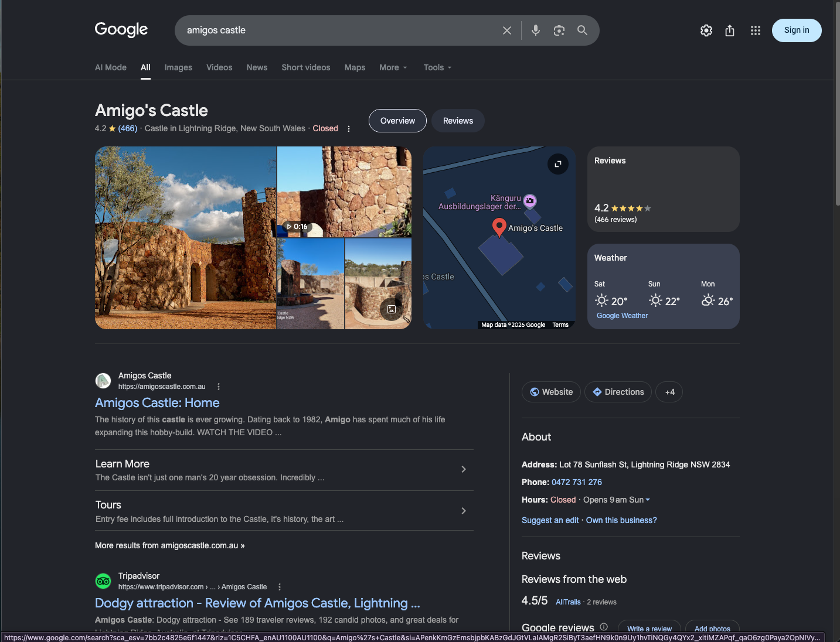Open the Känguru camera pin on map

[x=530, y=201]
